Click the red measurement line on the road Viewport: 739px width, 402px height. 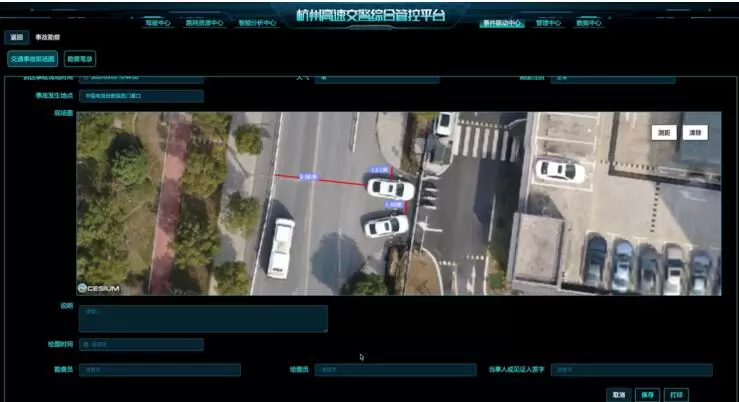click(x=320, y=180)
